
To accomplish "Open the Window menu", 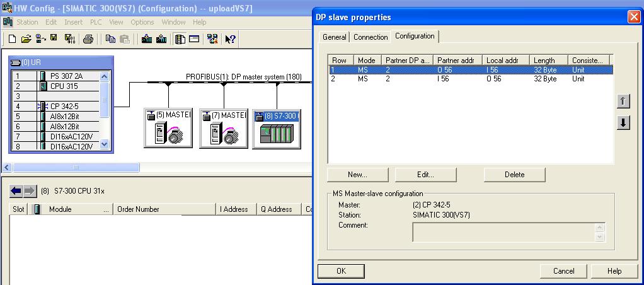I will pos(173,22).
